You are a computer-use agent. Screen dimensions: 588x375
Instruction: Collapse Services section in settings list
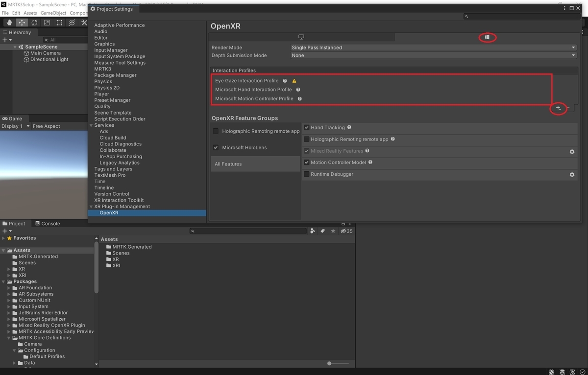[x=91, y=125]
